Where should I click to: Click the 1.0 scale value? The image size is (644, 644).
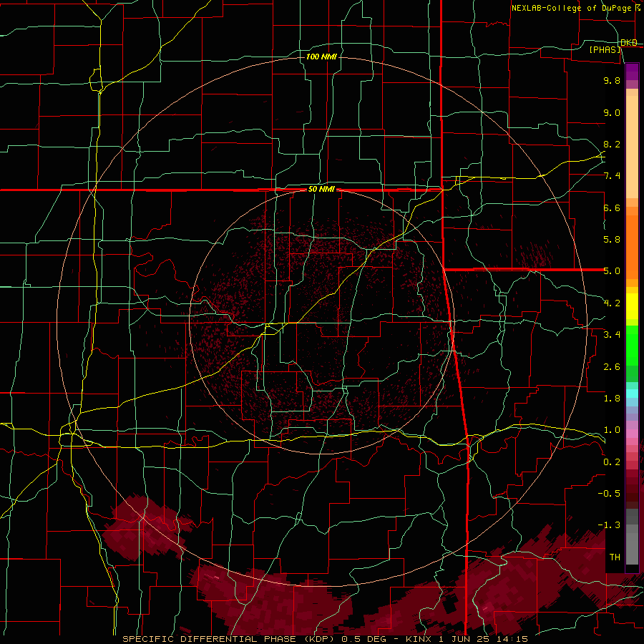tap(612, 430)
